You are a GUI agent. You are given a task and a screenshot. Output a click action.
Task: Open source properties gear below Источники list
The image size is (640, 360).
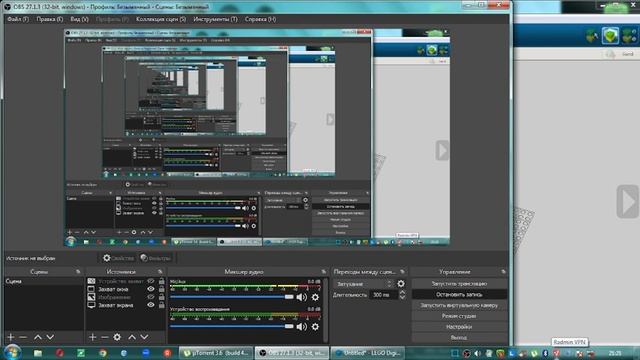click(x=117, y=337)
